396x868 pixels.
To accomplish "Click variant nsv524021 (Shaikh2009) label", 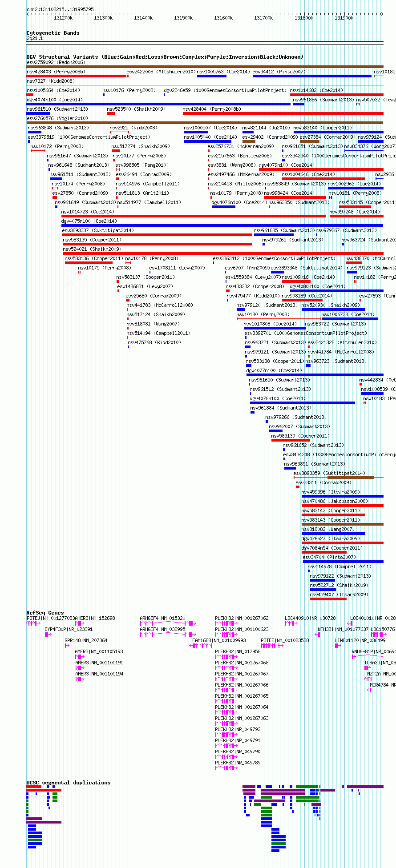I will click(x=92, y=249).
